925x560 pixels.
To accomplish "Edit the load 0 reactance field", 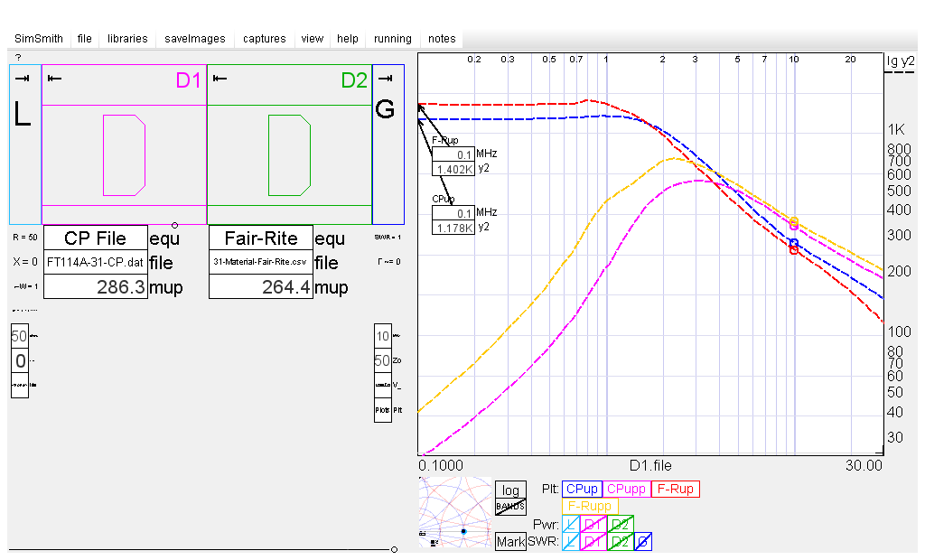I will point(20,360).
